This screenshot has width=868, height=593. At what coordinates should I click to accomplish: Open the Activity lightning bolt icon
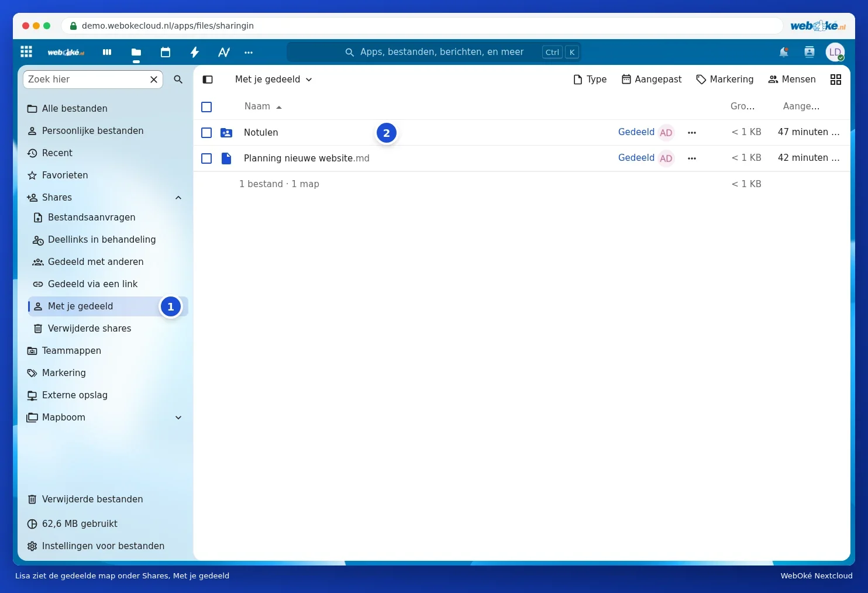(195, 52)
